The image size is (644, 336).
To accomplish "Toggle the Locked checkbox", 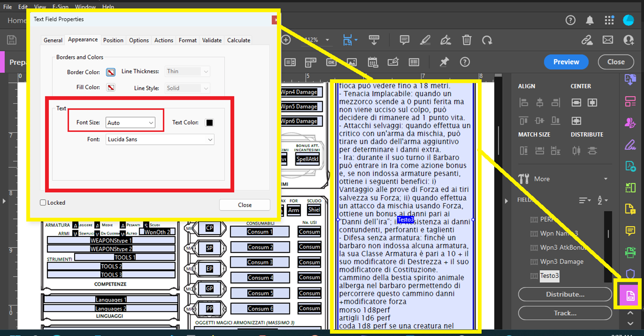I will [43, 202].
